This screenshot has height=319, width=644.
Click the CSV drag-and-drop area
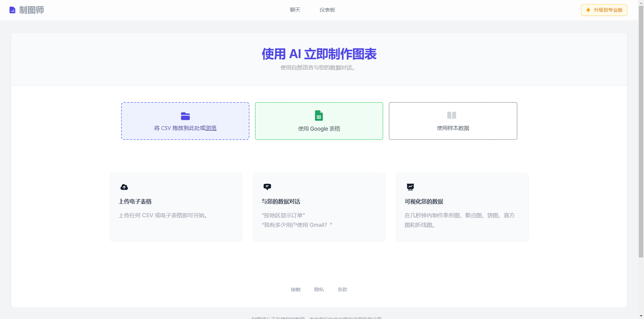pos(185,121)
